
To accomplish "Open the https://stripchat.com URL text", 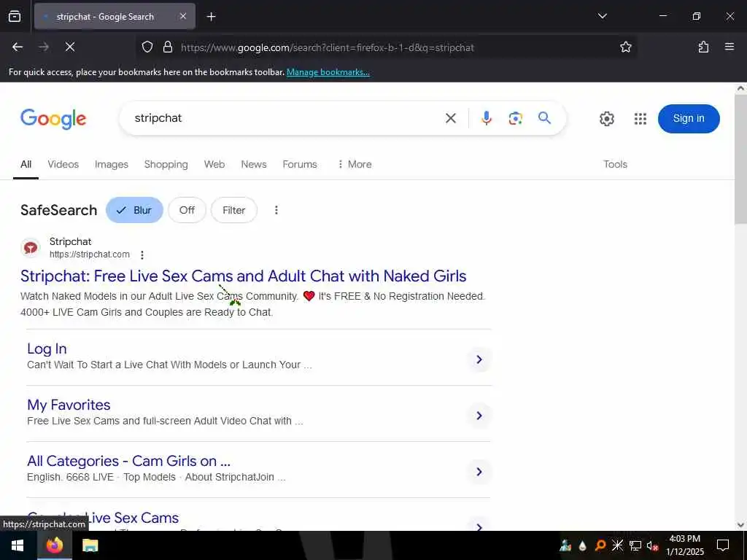I will point(90,254).
